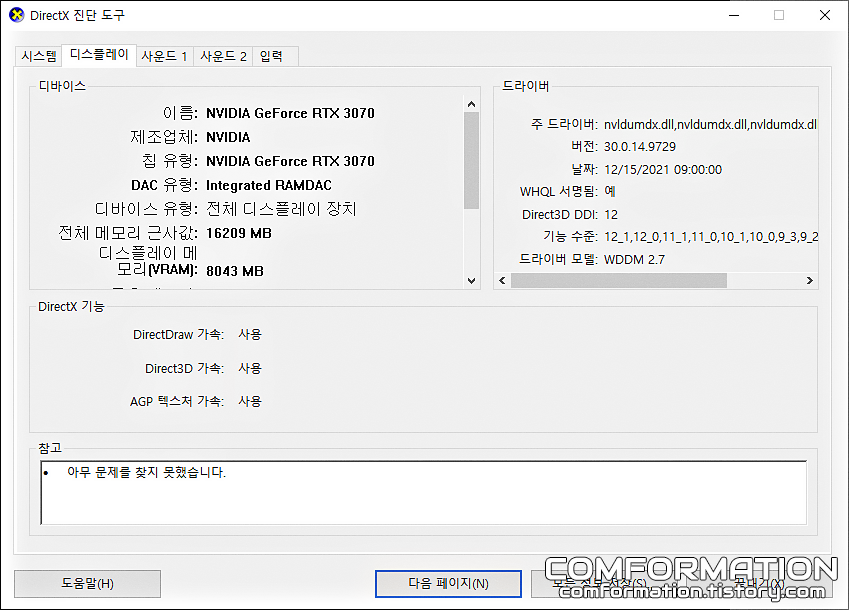Click the 도움말(H) button
The height and width of the screenshot is (610, 849).
(87, 583)
